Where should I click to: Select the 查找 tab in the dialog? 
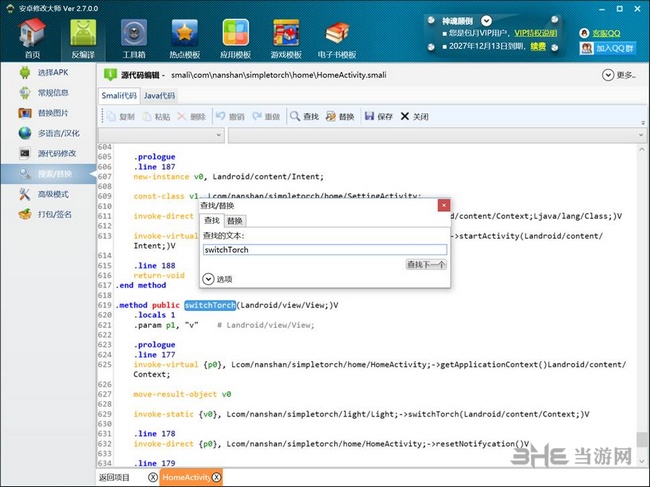point(212,220)
